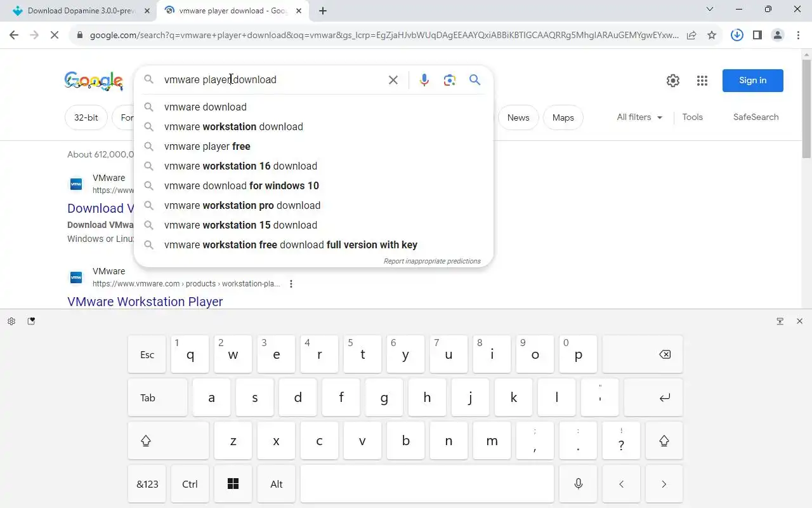
Task: Open result options three-dot menu
Action: [291, 284]
